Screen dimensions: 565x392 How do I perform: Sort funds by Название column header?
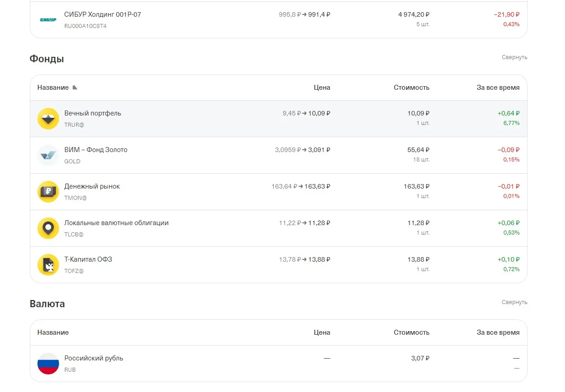tap(53, 88)
